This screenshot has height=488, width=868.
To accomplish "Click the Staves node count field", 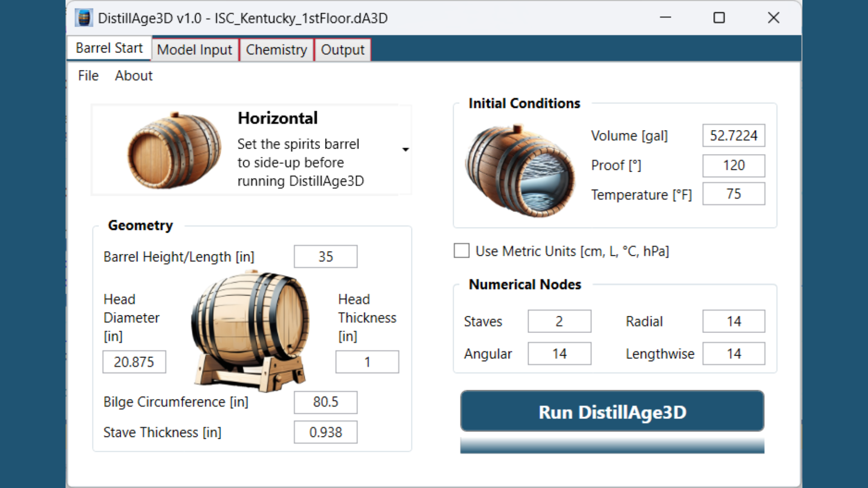I will click(559, 321).
